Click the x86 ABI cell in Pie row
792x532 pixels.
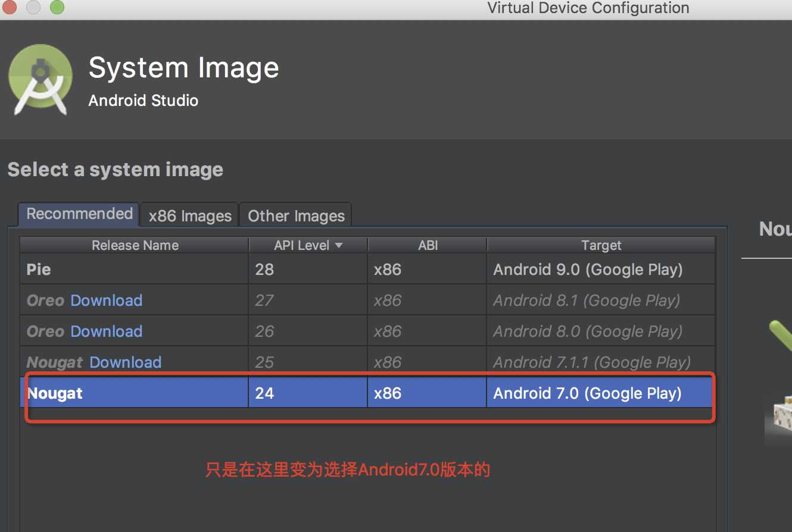(428, 270)
